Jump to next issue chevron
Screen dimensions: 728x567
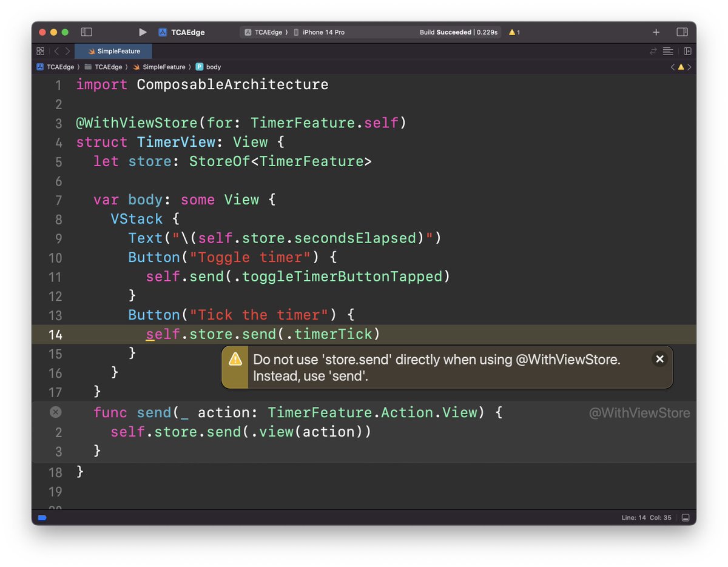689,67
